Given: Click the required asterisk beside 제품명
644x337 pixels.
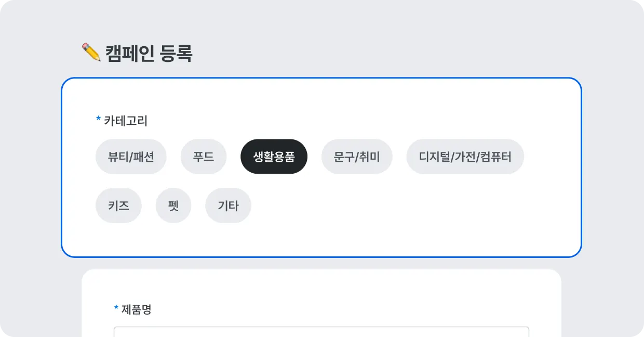Looking at the screenshot, I should coord(116,309).
